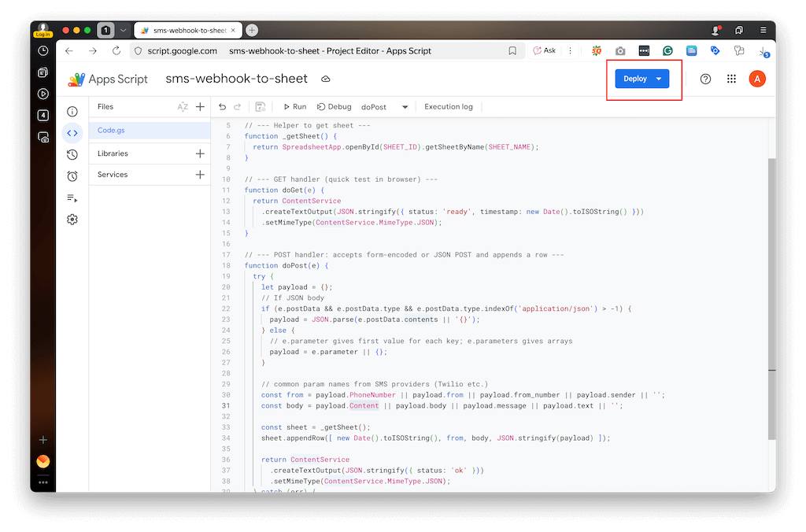
Task: Add a new file with plus icon
Action: click(200, 107)
